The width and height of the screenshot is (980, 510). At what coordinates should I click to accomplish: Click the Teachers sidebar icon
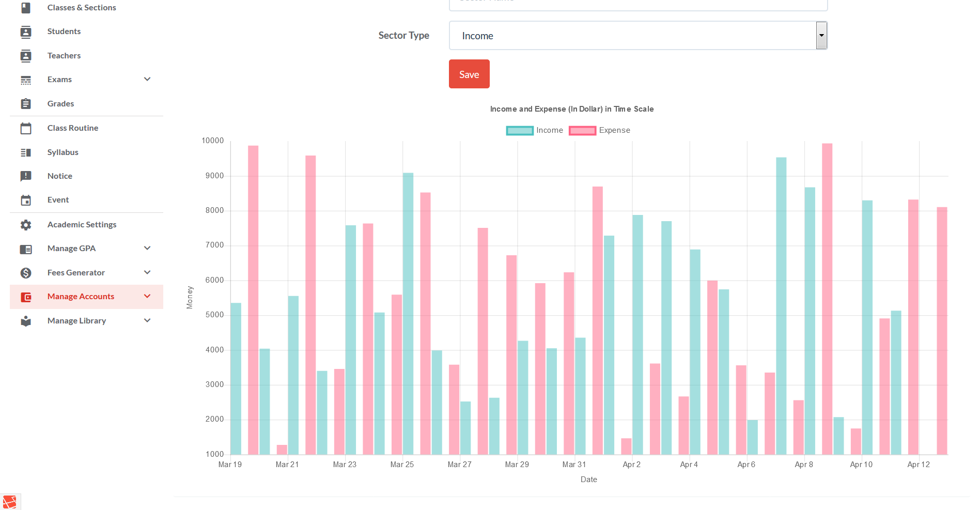coord(26,56)
